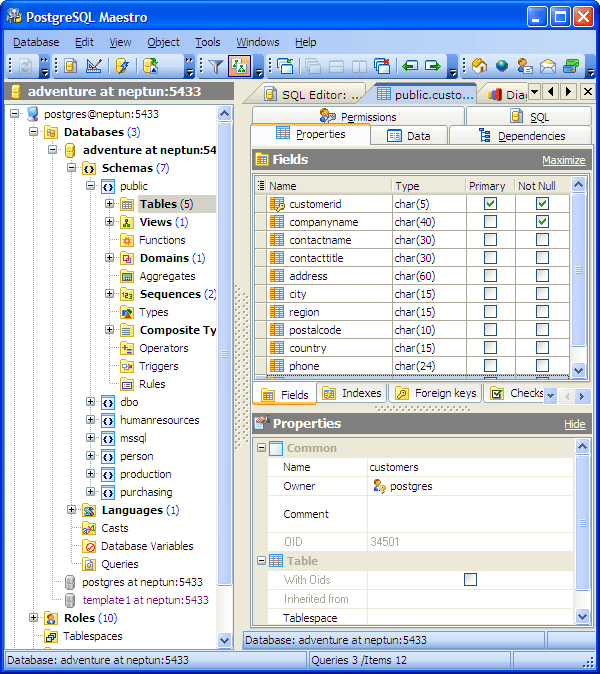Switch to the Foreign keys tab

436,393
